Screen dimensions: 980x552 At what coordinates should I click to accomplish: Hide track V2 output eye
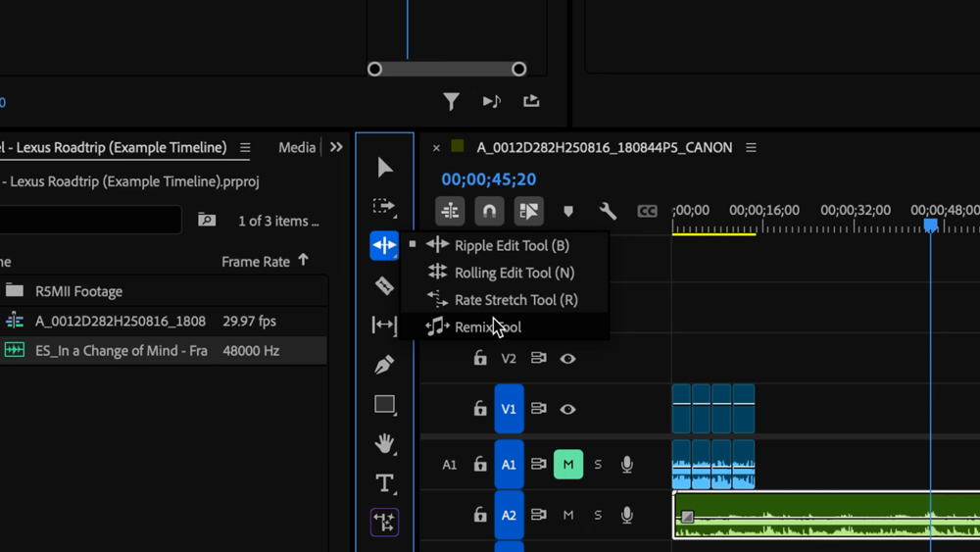point(567,359)
